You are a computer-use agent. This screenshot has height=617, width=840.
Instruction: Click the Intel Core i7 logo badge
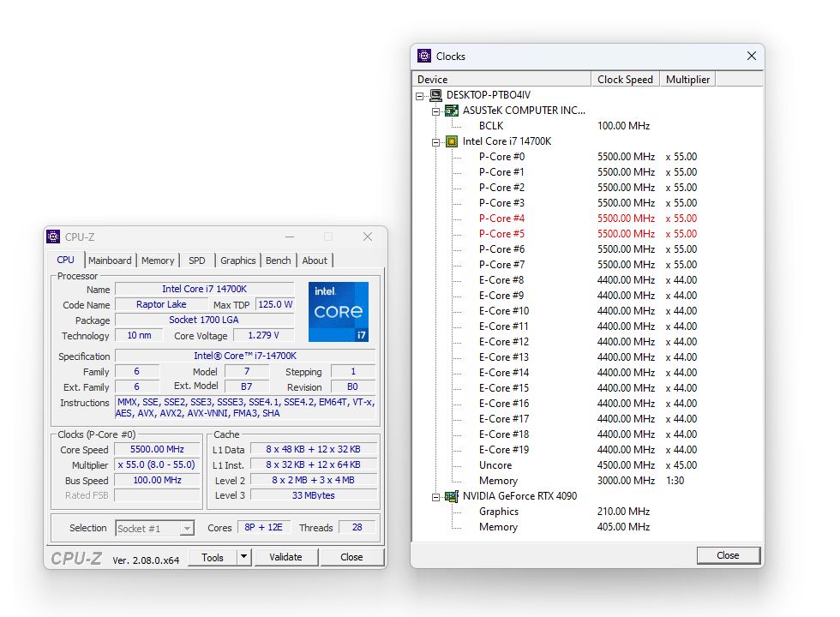[x=339, y=312]
